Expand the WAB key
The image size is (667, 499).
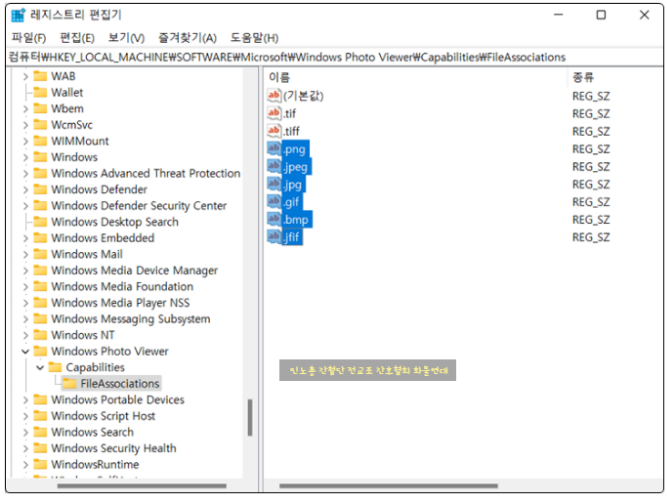point(25,77)
